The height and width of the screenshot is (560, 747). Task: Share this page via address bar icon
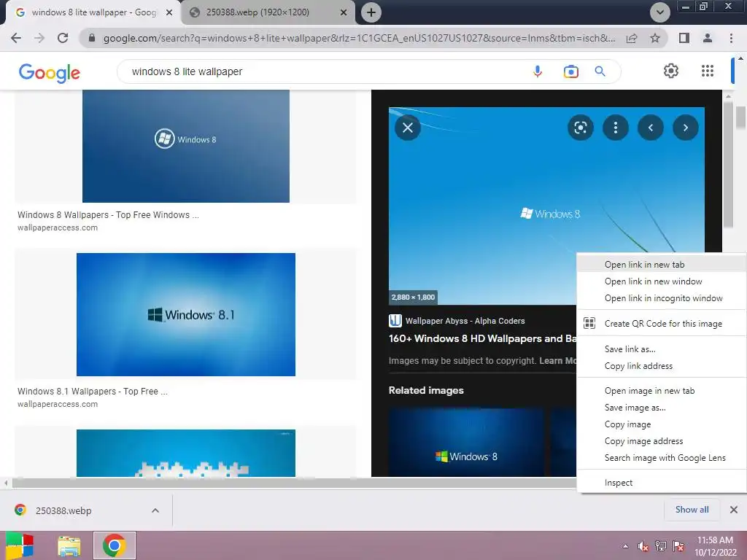pyautogui.click(x=632, y=38)
